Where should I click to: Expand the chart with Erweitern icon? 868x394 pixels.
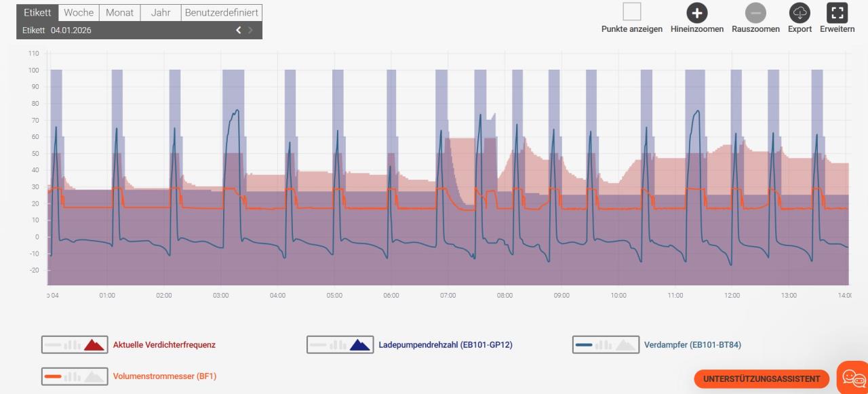[x=837, y=13]
